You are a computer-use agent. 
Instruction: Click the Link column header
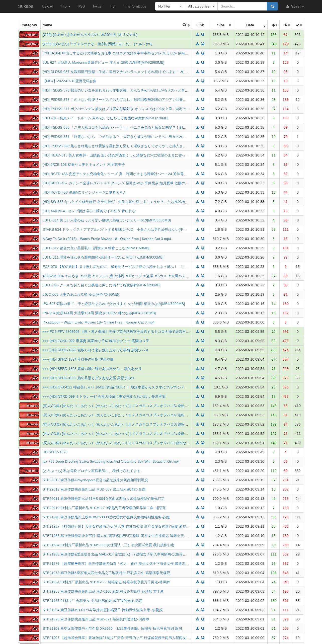pyautogui.click(x=200, y=25)
